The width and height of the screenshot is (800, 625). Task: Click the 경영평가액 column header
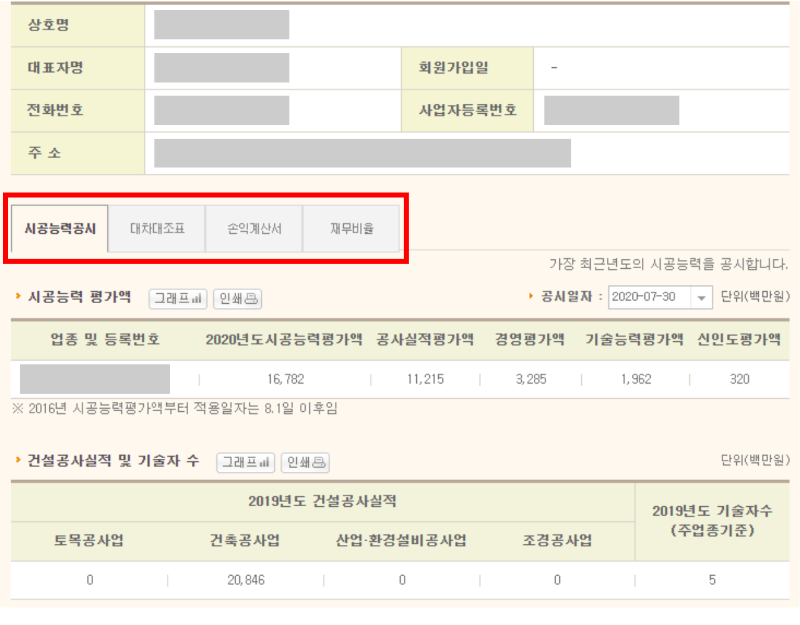[530, 339]
